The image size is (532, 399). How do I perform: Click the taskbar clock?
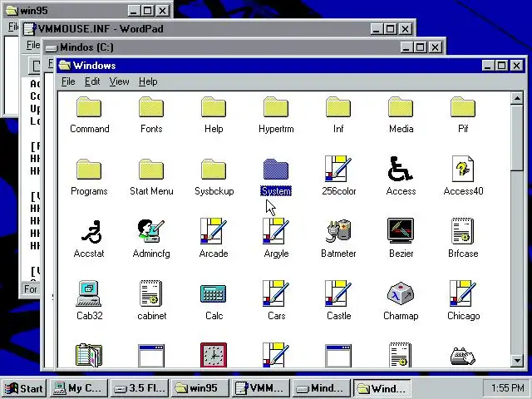[x=507, y=388]
